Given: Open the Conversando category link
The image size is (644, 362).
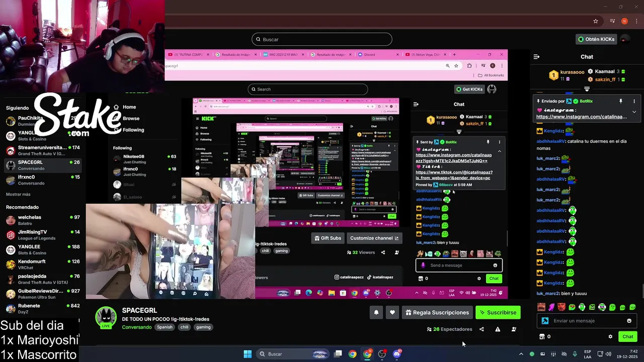Looking at the screenshot, I should (x=137, y=327).
